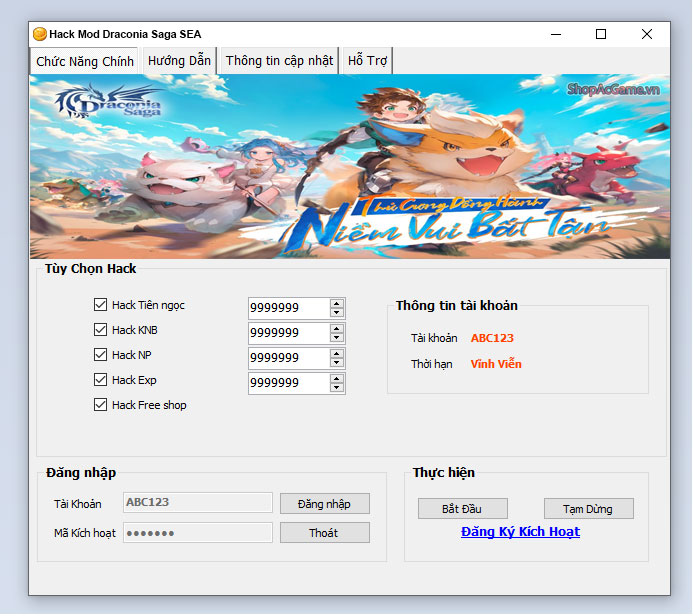Open the Hỗ Trợ tab
The image size is (693, 616).
pos(367,61)
